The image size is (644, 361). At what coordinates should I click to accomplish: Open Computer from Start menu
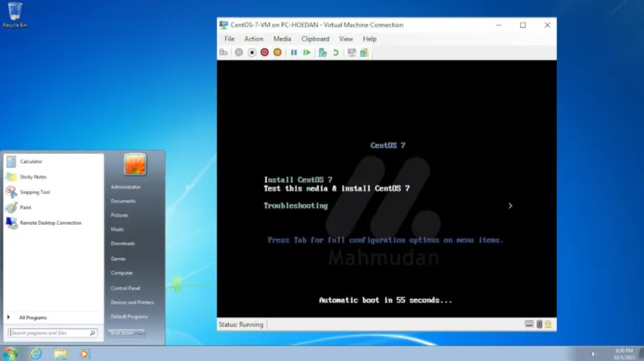122,273
